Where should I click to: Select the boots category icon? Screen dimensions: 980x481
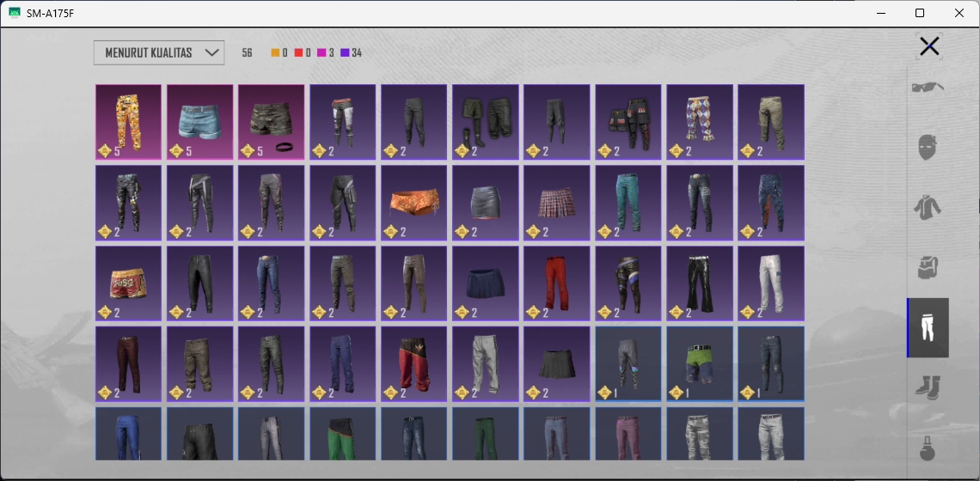coord(928,387)
